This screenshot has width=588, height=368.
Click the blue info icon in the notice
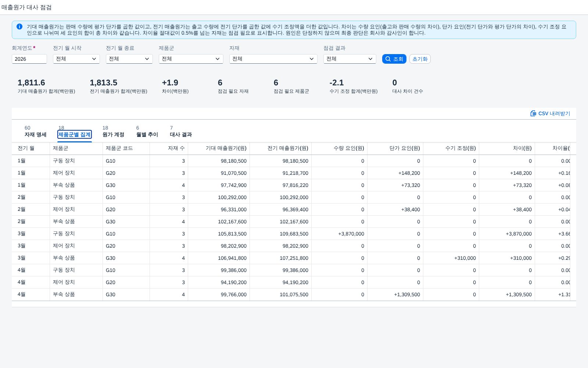pyautogui.click(x=19, y=26)
